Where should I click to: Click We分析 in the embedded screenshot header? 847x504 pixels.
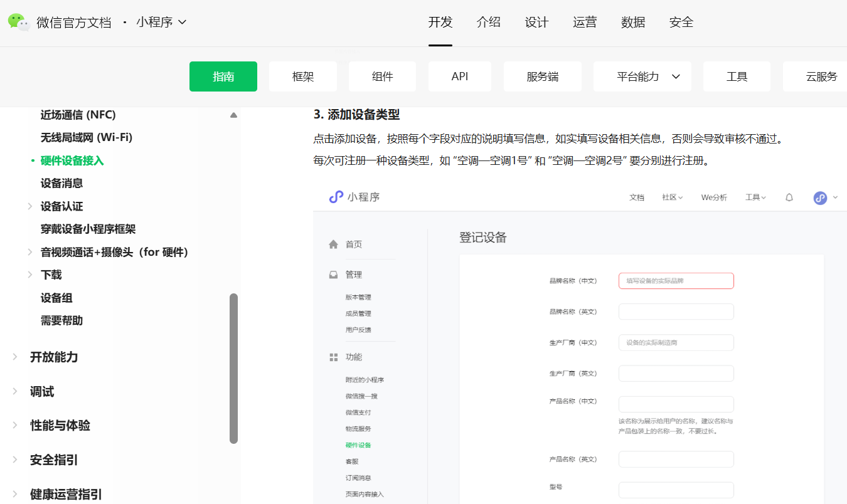[714, 197]
